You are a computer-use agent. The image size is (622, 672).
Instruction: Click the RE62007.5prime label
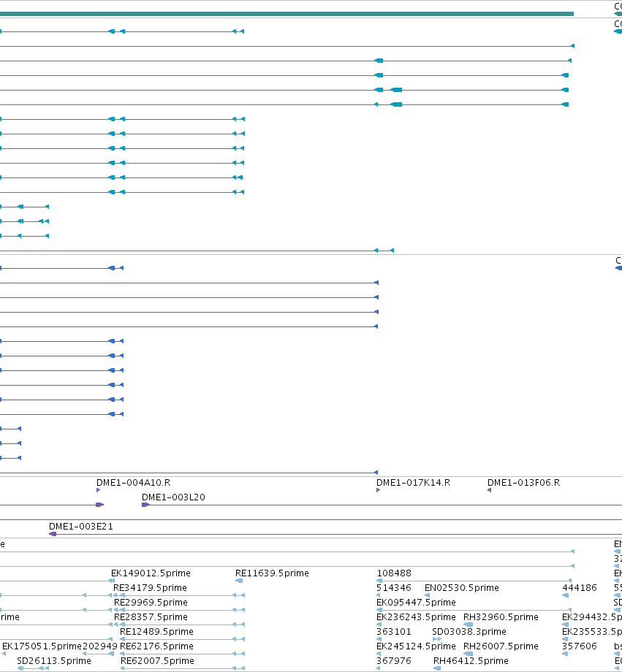[x=157, y=660]
